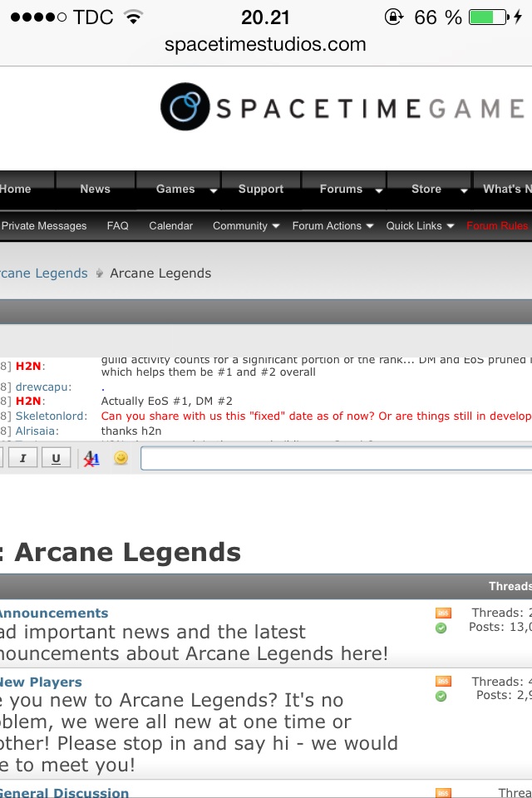
Task: Tap the TDC carrier label
Action: tap(92, 17)
